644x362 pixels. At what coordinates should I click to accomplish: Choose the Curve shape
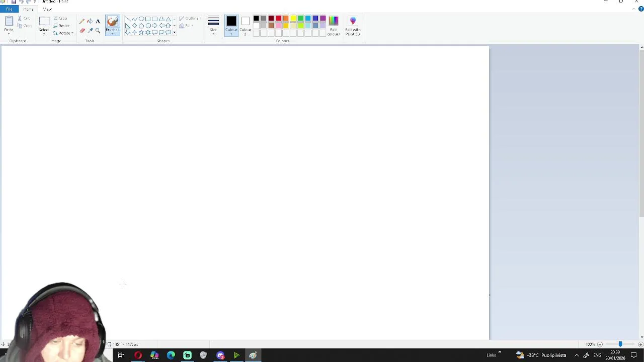click(x=134, y=19)
